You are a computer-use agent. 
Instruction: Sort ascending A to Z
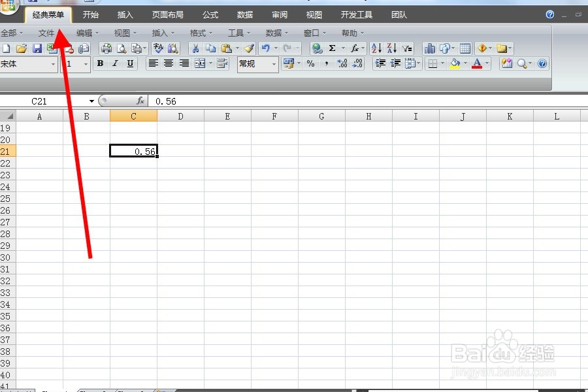point(376,48)
